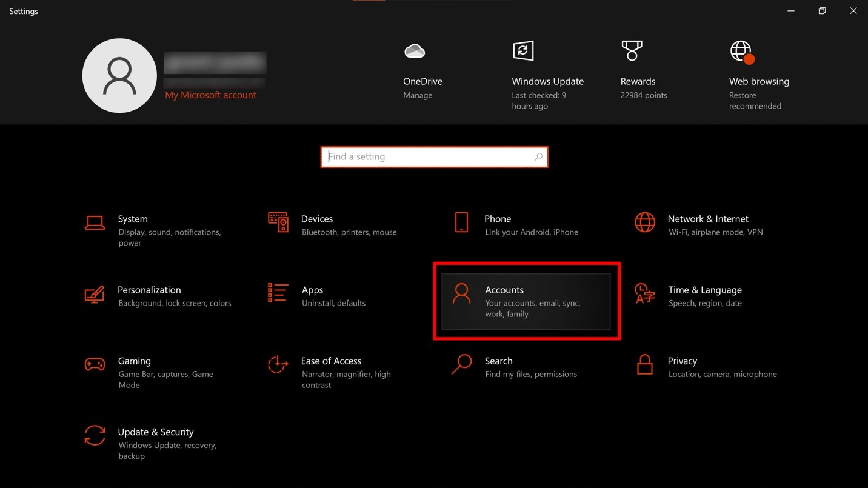Click 'Background, lock screen, colors' description
868x488 pixels.
(x=175, y=303)
